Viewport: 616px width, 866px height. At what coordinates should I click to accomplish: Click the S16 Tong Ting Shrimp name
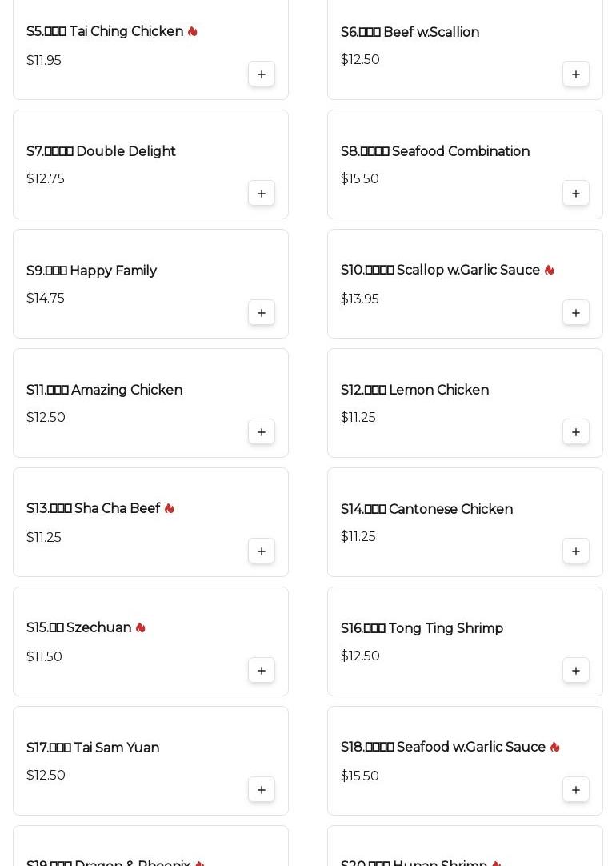[422, 629]
